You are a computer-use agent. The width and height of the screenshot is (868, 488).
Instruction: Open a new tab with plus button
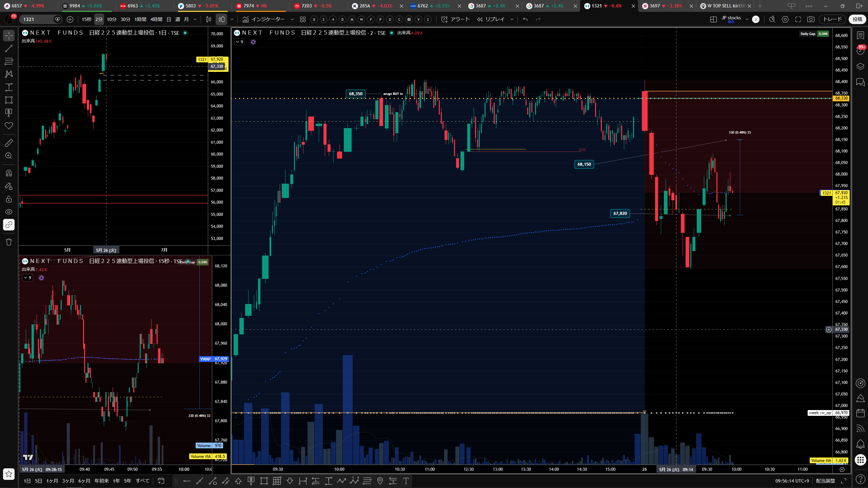tap(760, 6)
